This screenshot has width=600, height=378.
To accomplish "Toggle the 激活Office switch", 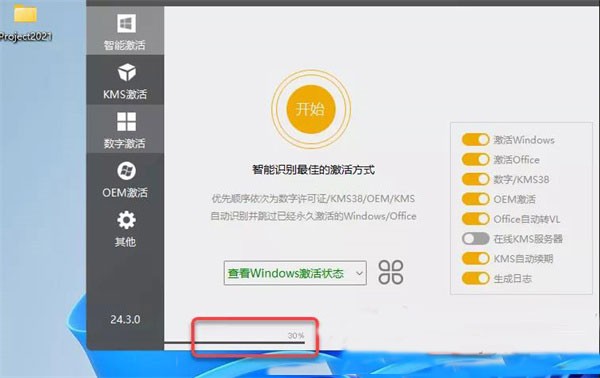I will [x=475, y=160].
